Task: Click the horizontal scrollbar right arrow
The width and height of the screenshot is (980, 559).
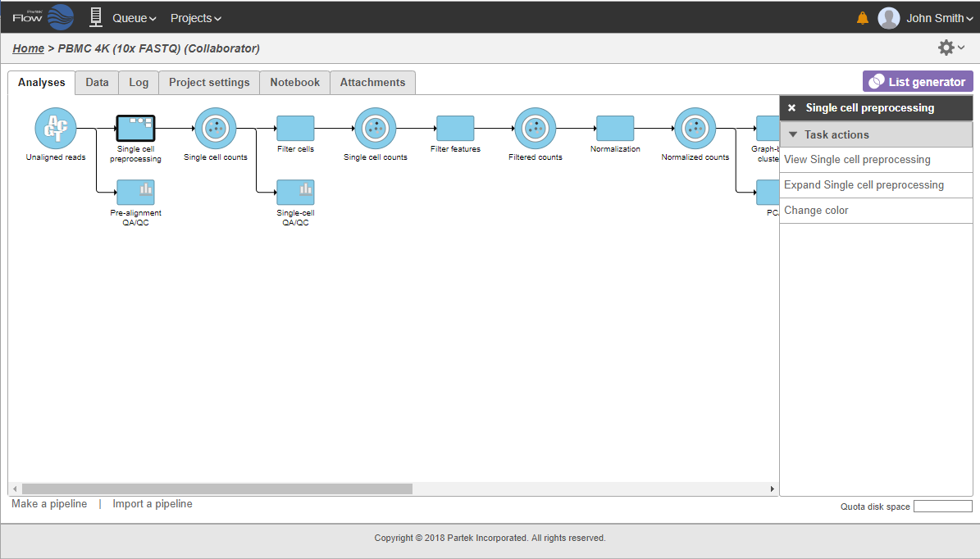Action: (772, 489)
